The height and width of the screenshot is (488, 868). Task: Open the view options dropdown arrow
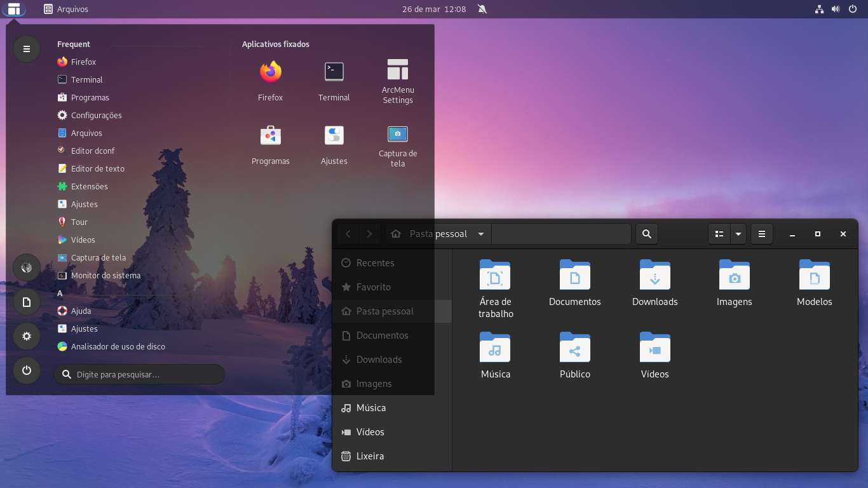tap(738, 234)
